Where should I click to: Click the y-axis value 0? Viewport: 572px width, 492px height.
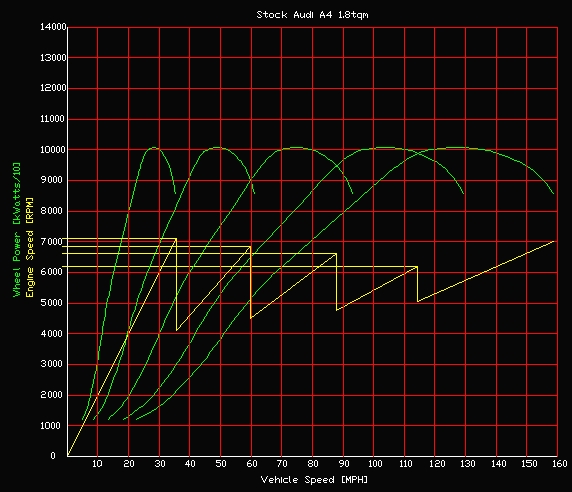53,456
